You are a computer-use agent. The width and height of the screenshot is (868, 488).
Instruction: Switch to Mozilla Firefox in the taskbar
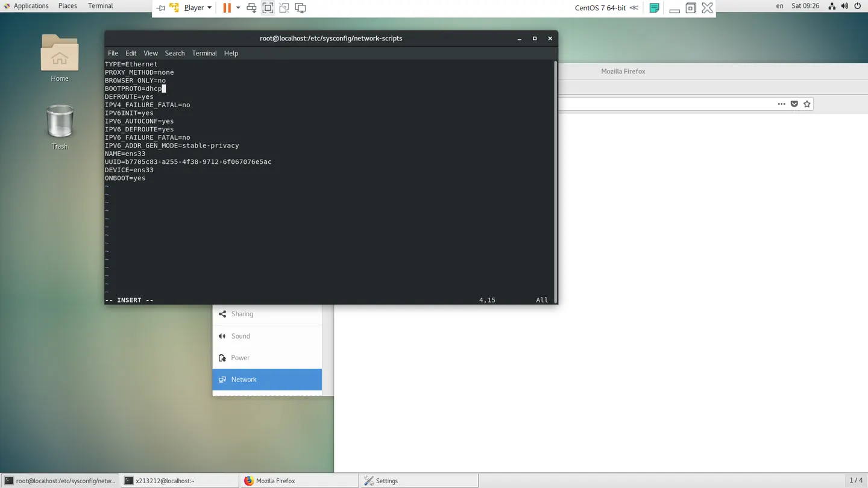[299, 481]
